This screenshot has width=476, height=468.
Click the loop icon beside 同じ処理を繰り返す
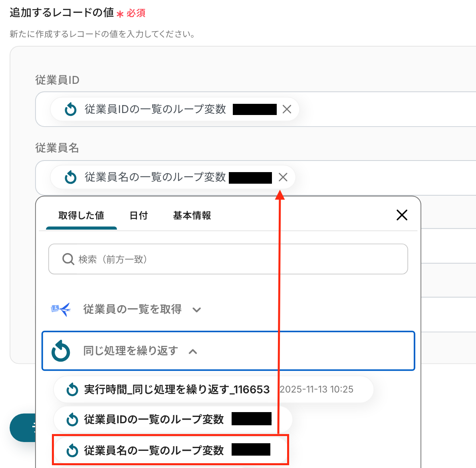pyautogui.click(x=61, y=351)
